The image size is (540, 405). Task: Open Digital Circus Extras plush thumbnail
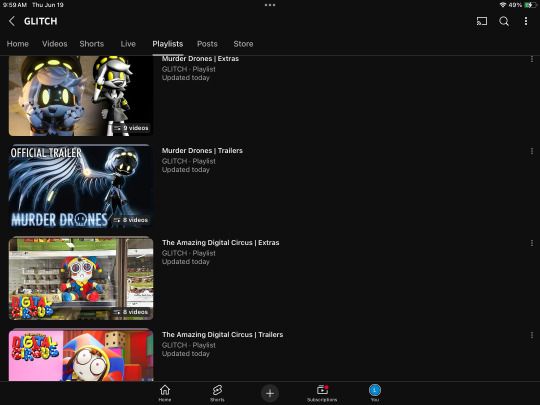tap(81, 278)
